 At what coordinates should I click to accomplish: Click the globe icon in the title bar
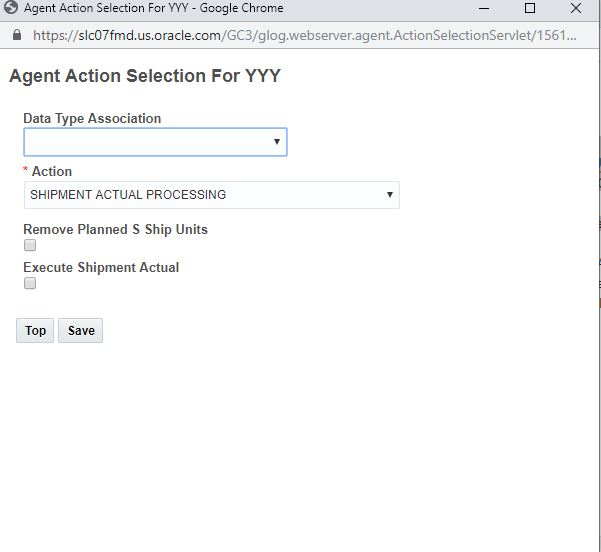point(12,9)
